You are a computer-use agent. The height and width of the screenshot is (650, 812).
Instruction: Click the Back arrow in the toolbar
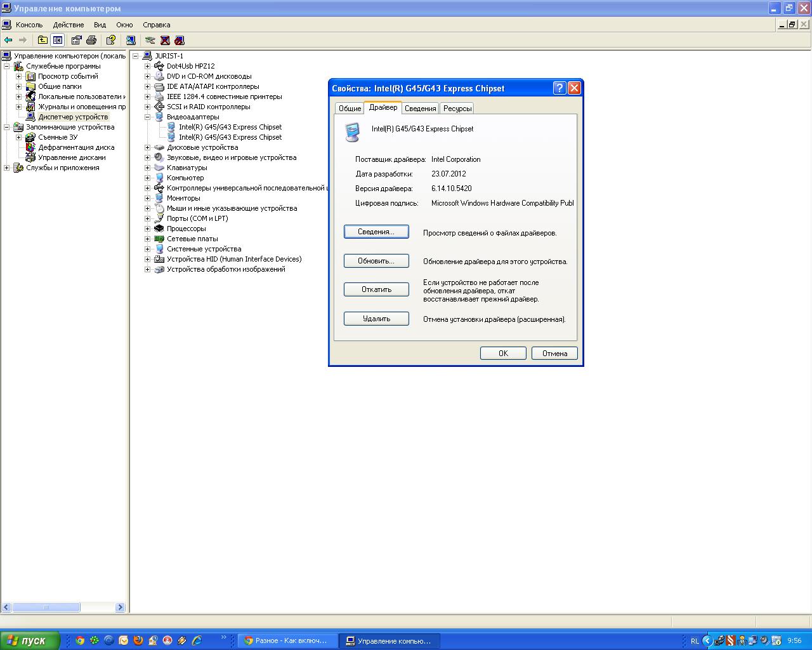pyautogui.click(x=8, y=40)
